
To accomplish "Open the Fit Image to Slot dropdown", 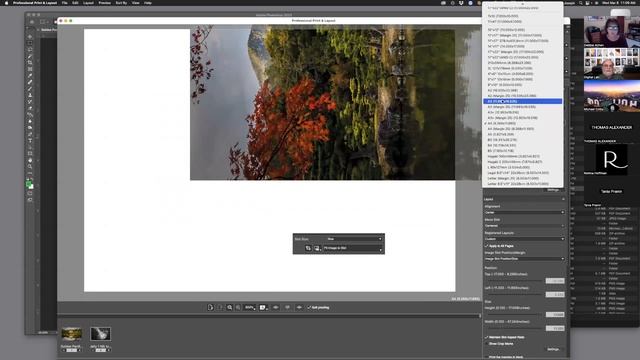I will point(353,248).
